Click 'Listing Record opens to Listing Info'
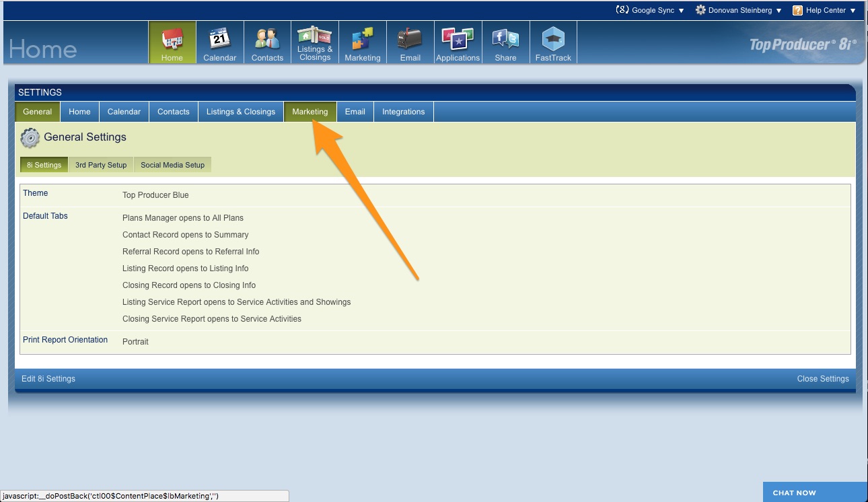Screen dimensions: 868x502 pos(186,268)
